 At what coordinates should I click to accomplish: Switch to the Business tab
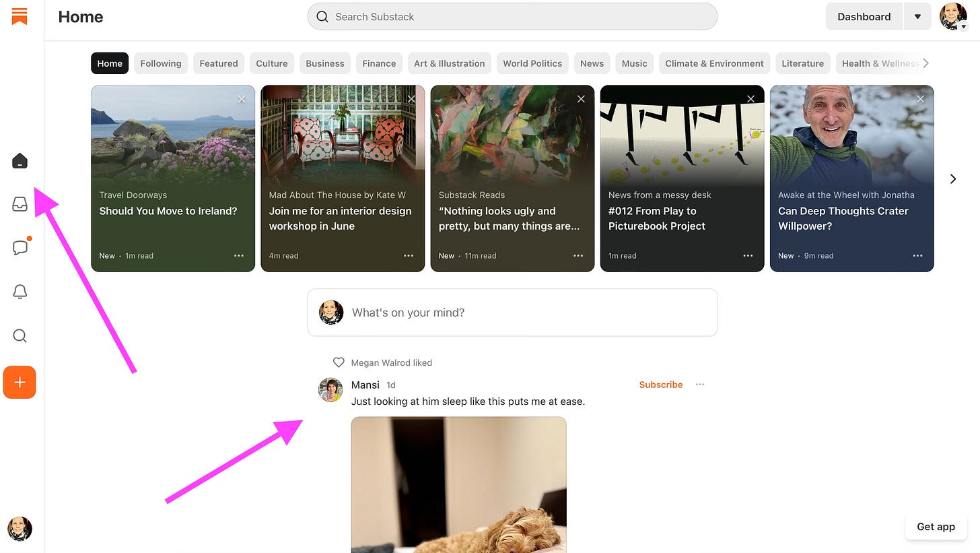pos(325,63)
